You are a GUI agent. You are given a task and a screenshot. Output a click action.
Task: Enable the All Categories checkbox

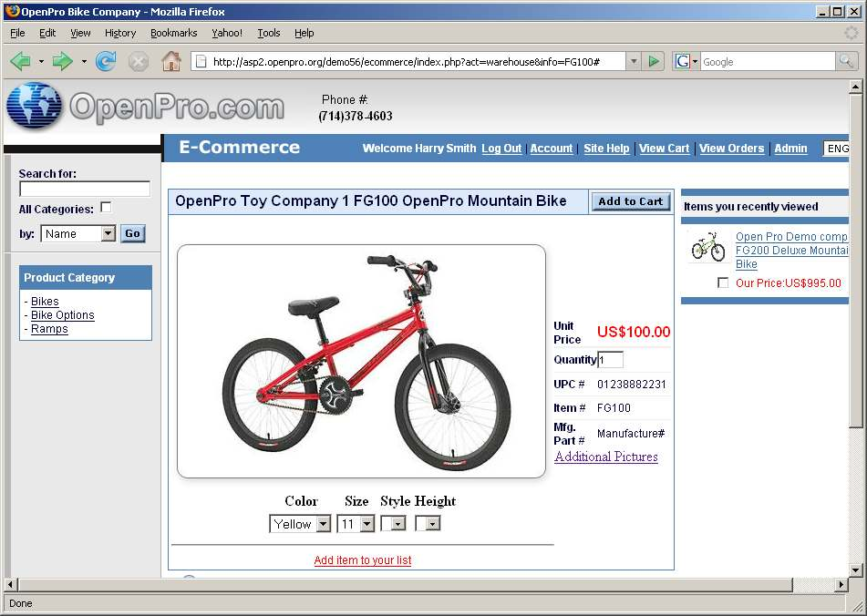pyautogui.click(x=106, y=208)
